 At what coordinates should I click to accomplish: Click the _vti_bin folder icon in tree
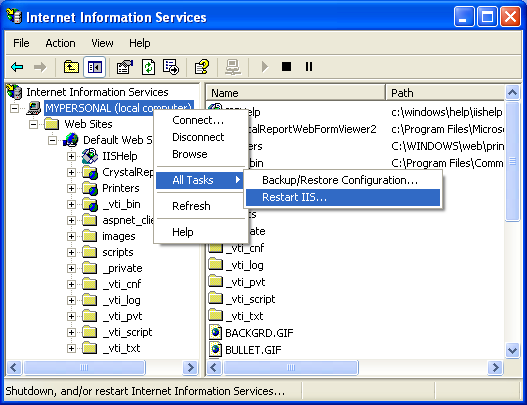(x=90, y=204)
